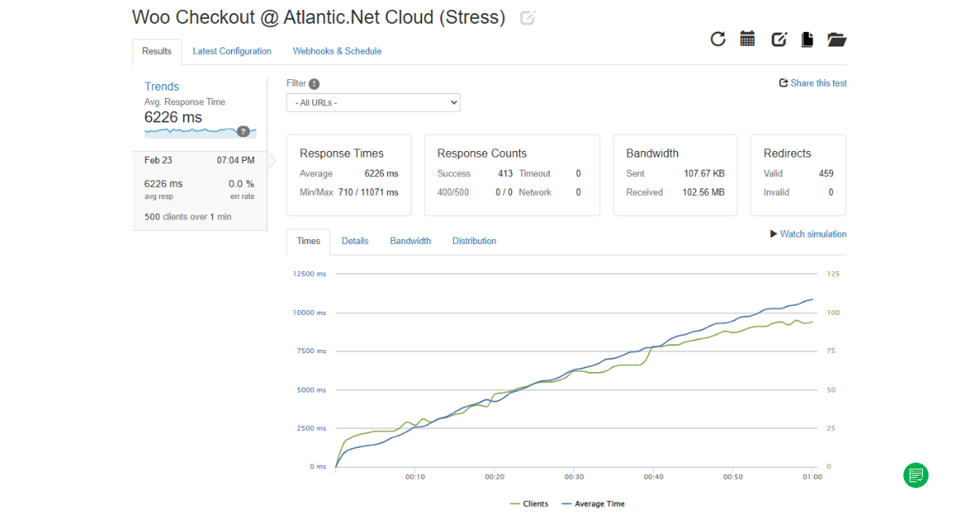Open the calendar schedule icon
980x514 pixels.
[x=747, y=38]
